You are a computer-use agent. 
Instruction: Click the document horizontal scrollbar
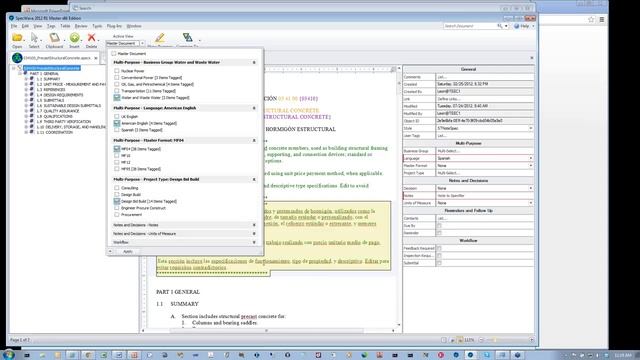coord(267,330)
